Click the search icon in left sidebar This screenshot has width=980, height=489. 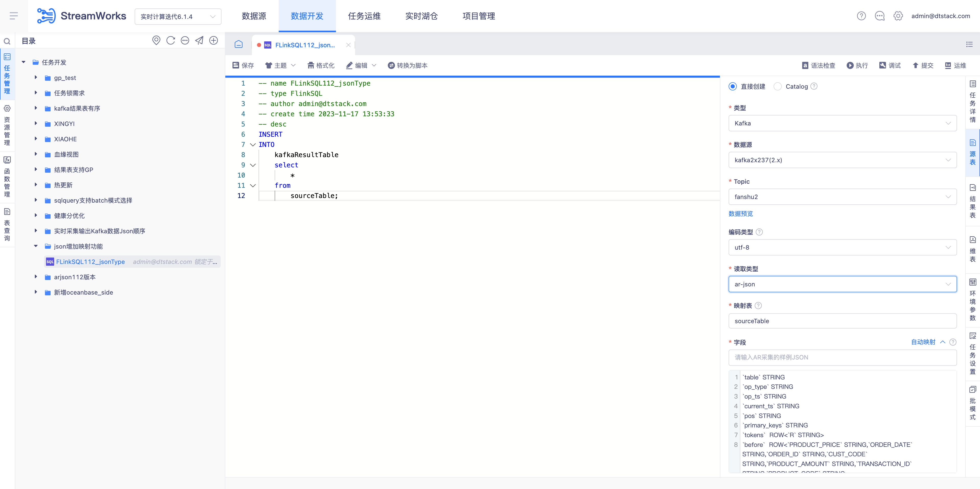(x=7, y=41)
